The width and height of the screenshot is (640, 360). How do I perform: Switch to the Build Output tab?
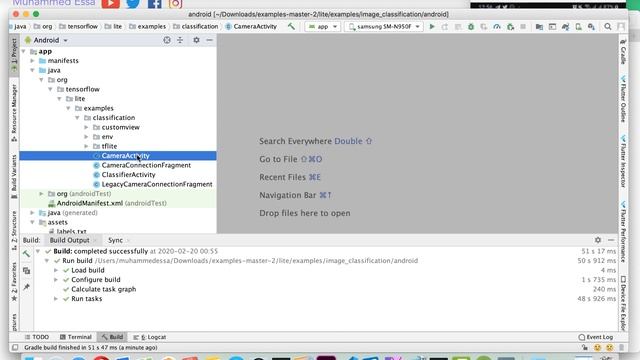pyautogui.click(x=69, y=240)
